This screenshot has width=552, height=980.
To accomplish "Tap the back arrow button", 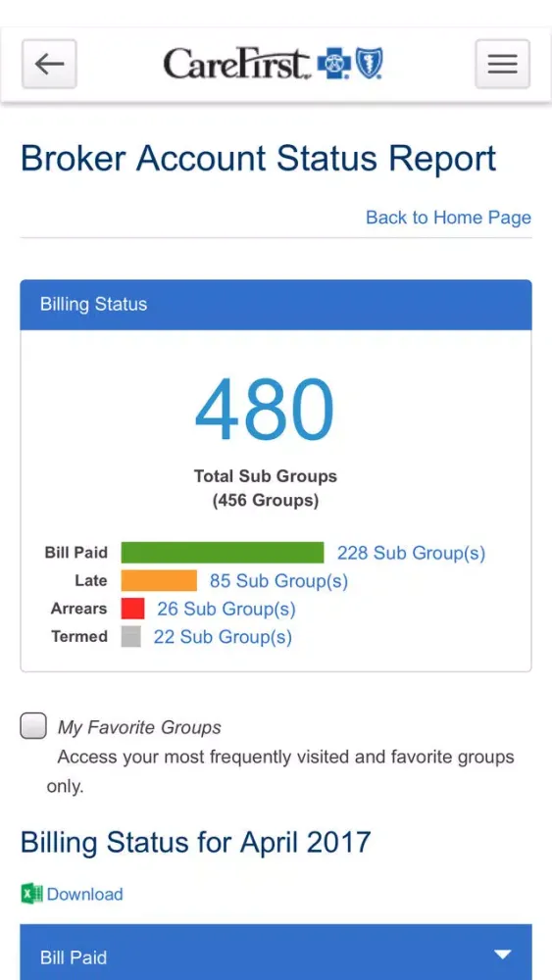I will point(49,64).
